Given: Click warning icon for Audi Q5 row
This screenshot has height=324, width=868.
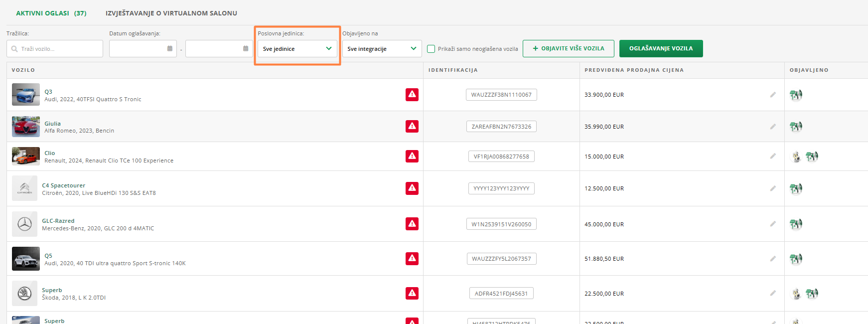Looking at the screenshot, I should [x=412, y=258].
